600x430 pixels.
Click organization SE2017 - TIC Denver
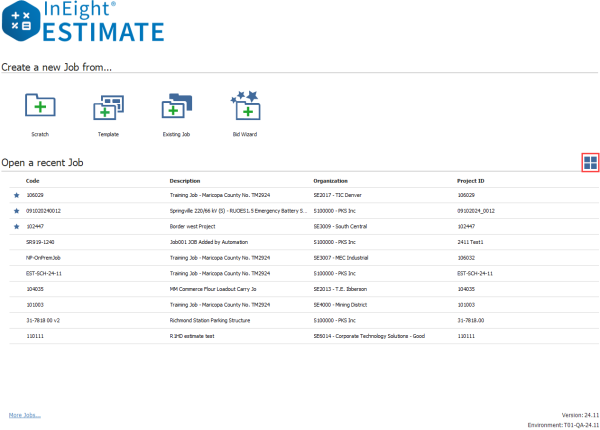(x=338, y=195)
